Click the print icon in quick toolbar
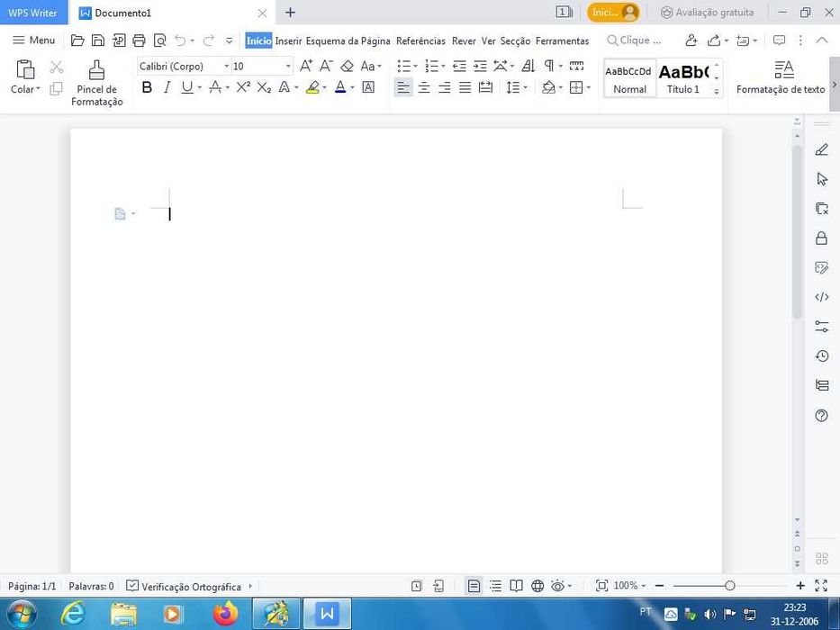This screenshot has height=630, width=840. 139,40
